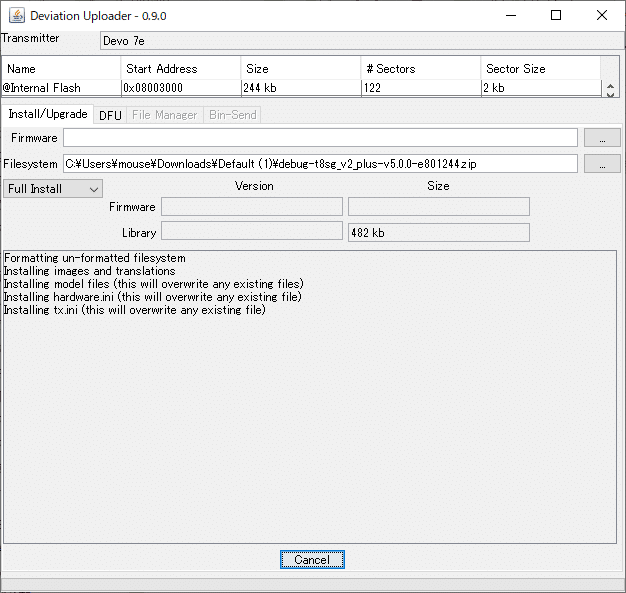Click the Size column header
The width and height of the screenshot is (626, 593).
point(301,69)
